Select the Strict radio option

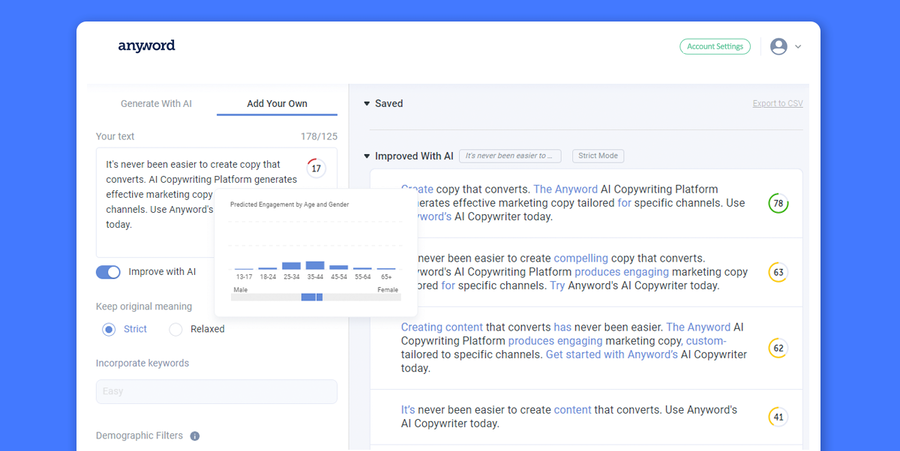(x=108, y=329)
